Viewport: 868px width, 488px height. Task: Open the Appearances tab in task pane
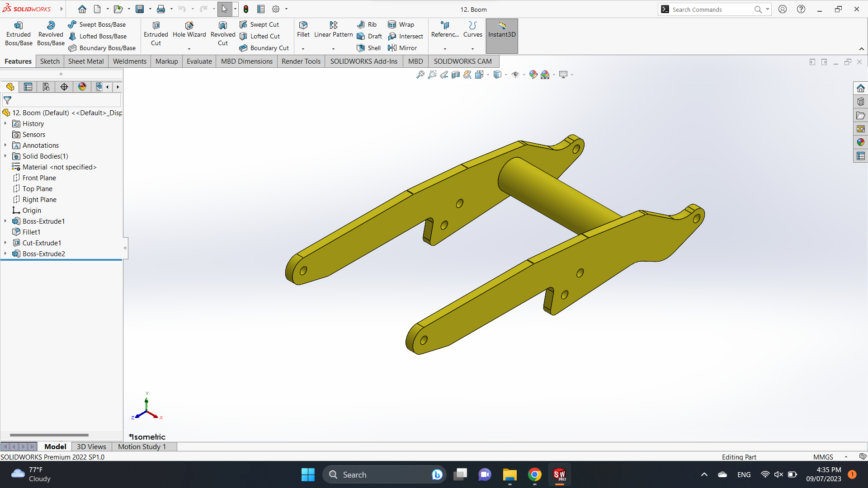pyautogui.click(x=860, y=142)
